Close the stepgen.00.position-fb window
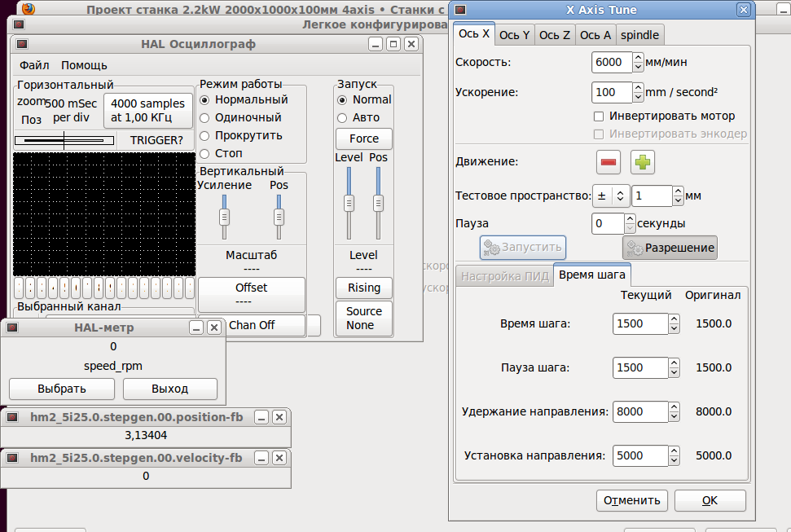The image size is (791, 532). coord(279,417)
